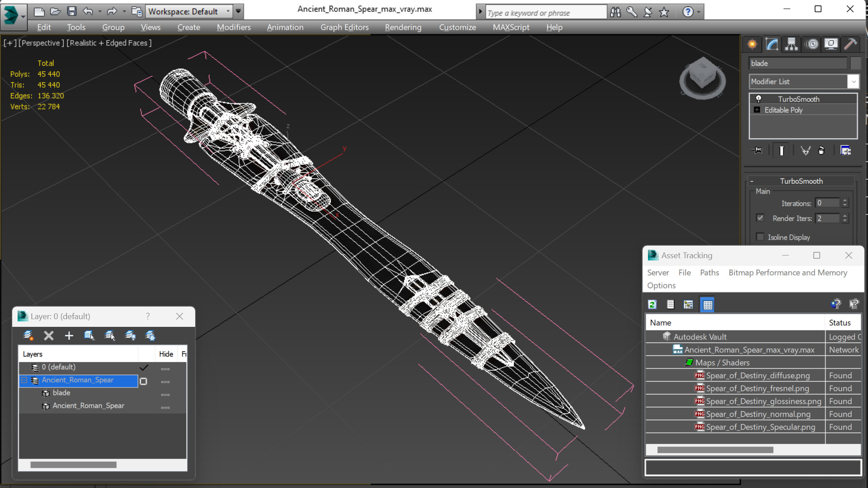The height and width of the screenshot is (488, 868).
Task: Open the redo history dropdown arrow
Action: 124,11
